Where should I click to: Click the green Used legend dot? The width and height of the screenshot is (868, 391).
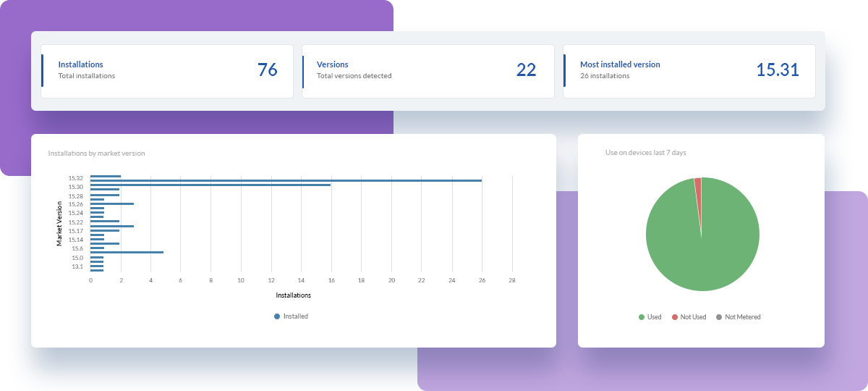[x=641, y=317]
